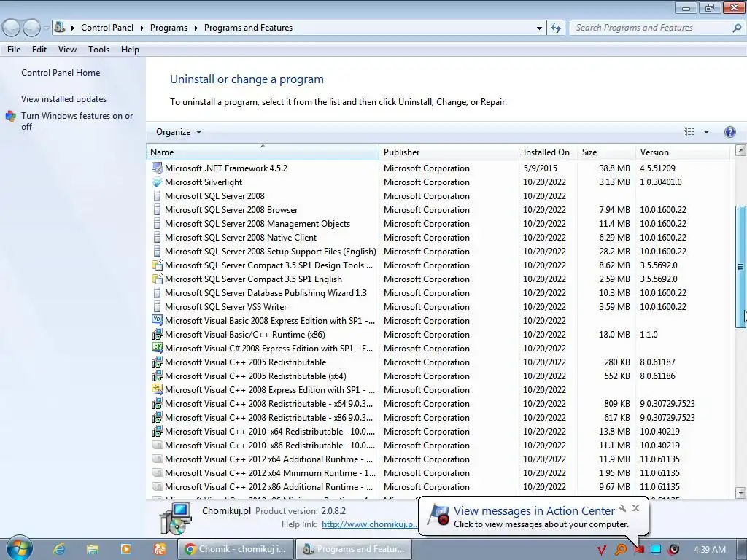Click the Microsoft Silverlight program icon
The width and height of the screenshot is (747, 560).
click(157, 182)
